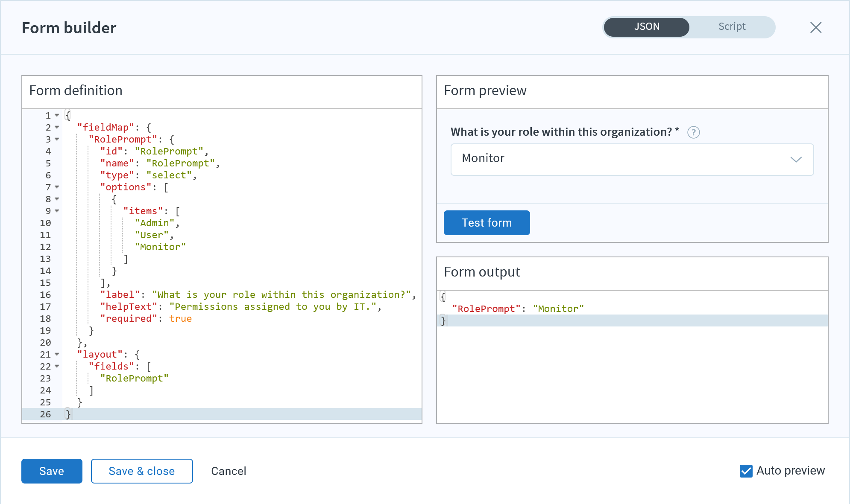
Task: Click the "name" key on line 5
Action: 117,163
